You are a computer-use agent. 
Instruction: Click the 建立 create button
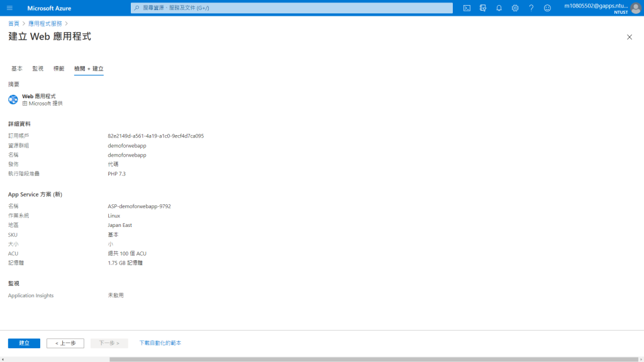pyautogui.click(x=25, y=343)
